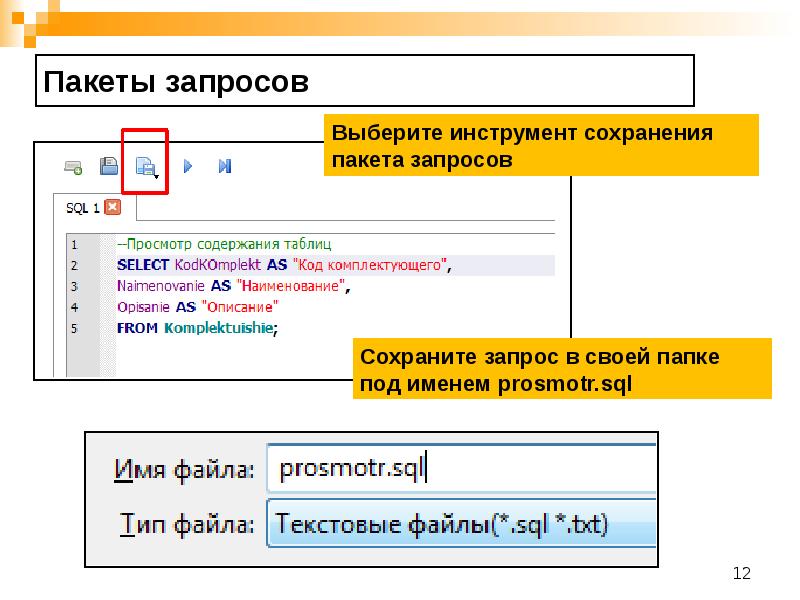The height and width of the screenshot is (600, 800).
Task: Click line number 1 in the gutter
Action: pyautogui.click(x=73, y=244)
